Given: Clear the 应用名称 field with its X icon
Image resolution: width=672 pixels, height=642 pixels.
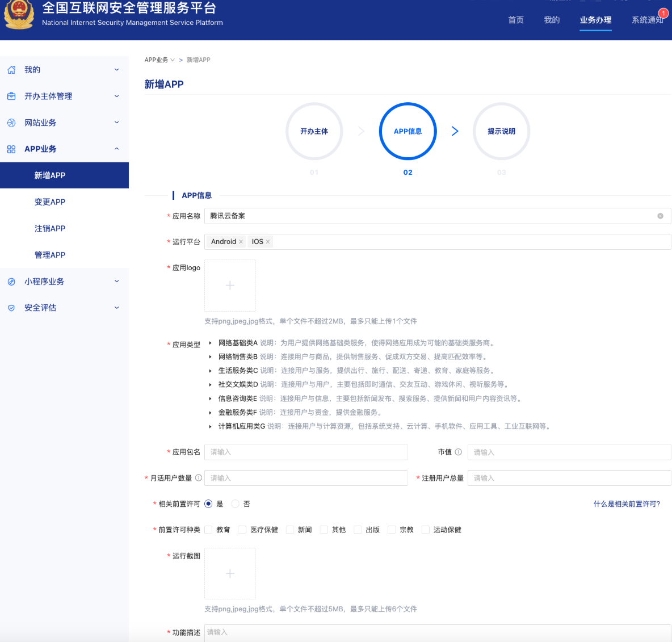Looking at the screenshot, I should [661, 216].
